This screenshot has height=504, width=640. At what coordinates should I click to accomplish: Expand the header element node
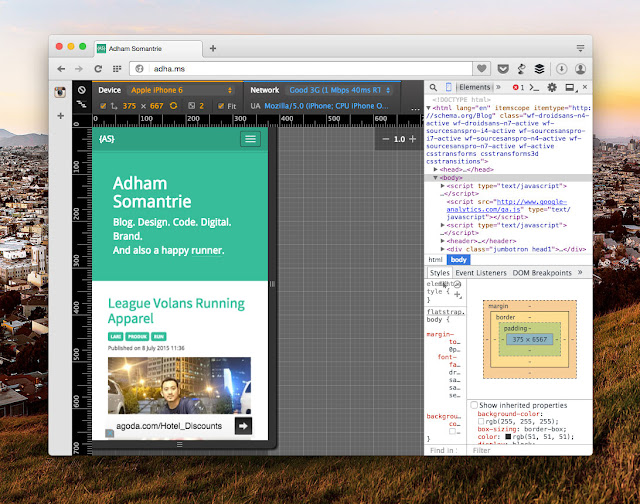(x=442, y=241)
